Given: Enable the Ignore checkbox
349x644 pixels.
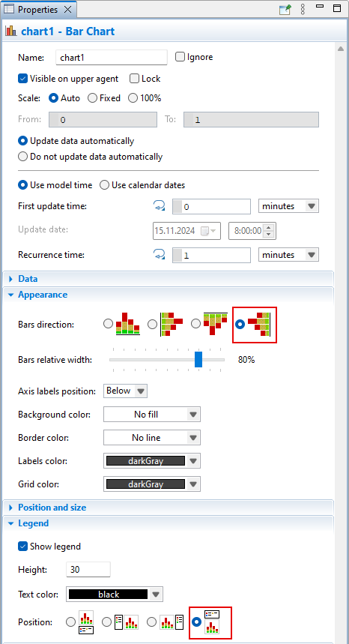Looking at the screenshot, I should [180, 57].
